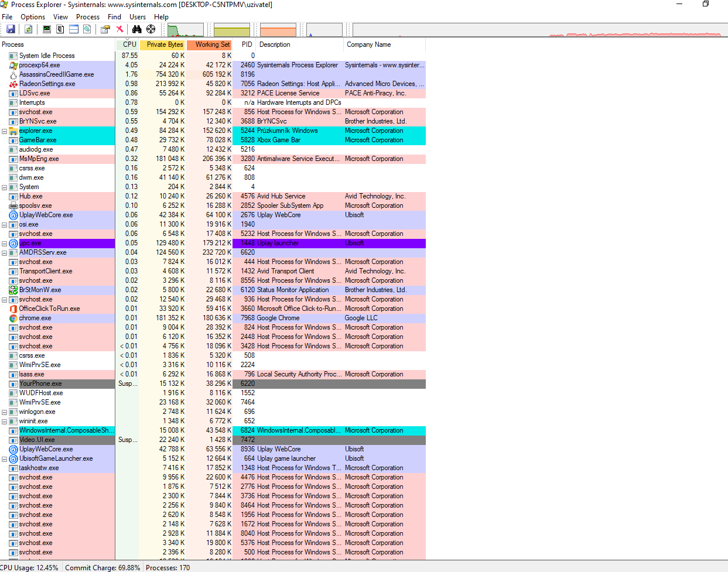Show the lower pane toolbar icon
Image resolution: width=728 pixels, height=572 pixels.
click(x=74, y=29)
